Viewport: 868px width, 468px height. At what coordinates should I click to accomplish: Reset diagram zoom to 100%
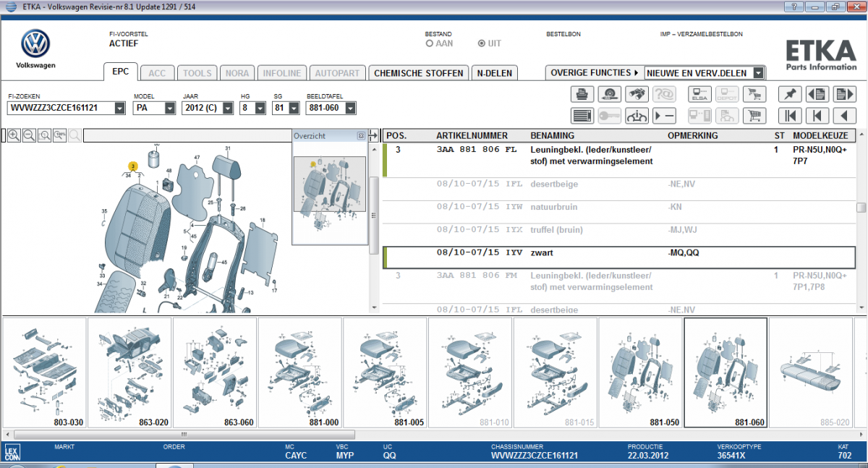[x=59, y=135]
